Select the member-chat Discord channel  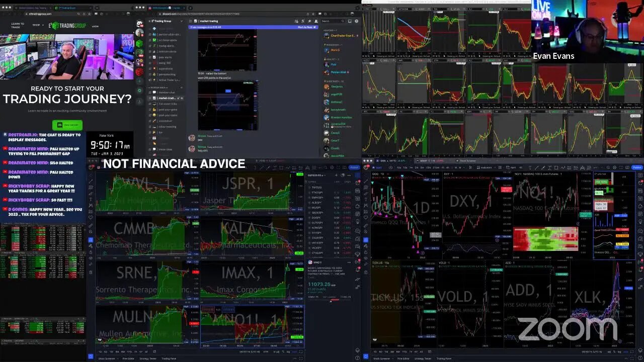(166, 93)
